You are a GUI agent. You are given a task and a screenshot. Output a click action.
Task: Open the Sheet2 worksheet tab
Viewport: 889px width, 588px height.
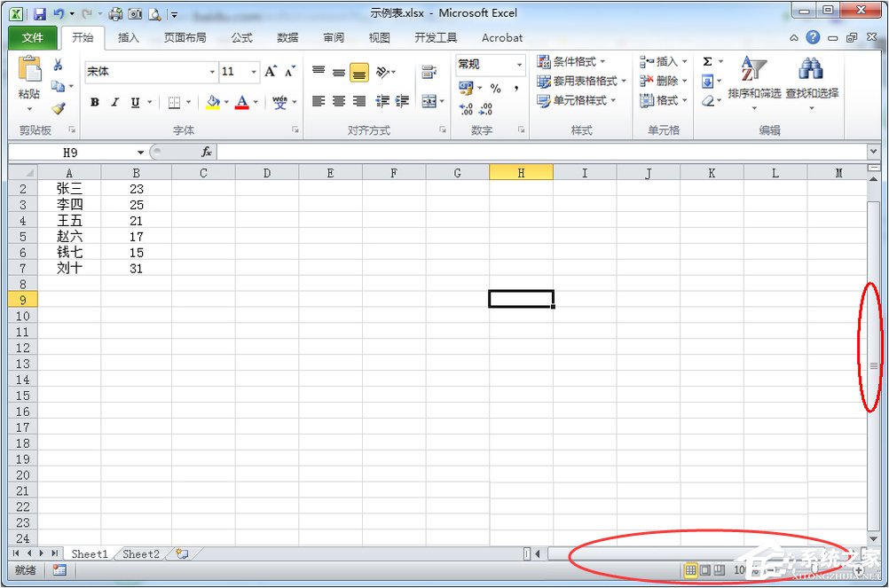[x=140, y=554]
